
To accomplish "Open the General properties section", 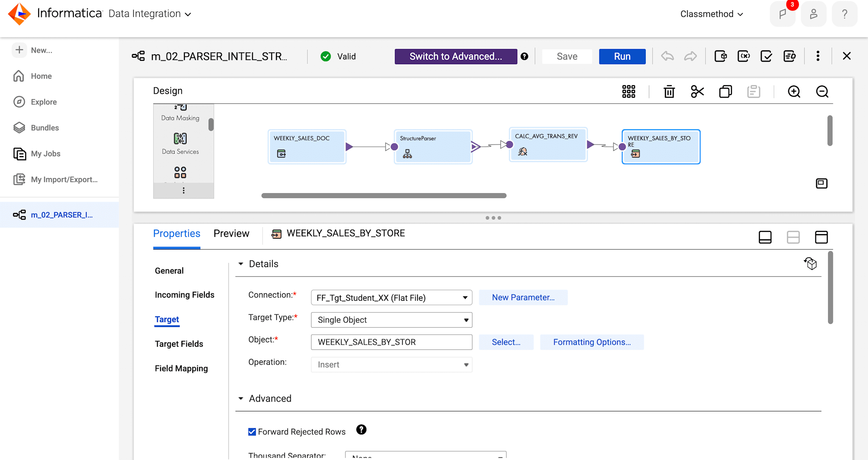I will 169,271.
